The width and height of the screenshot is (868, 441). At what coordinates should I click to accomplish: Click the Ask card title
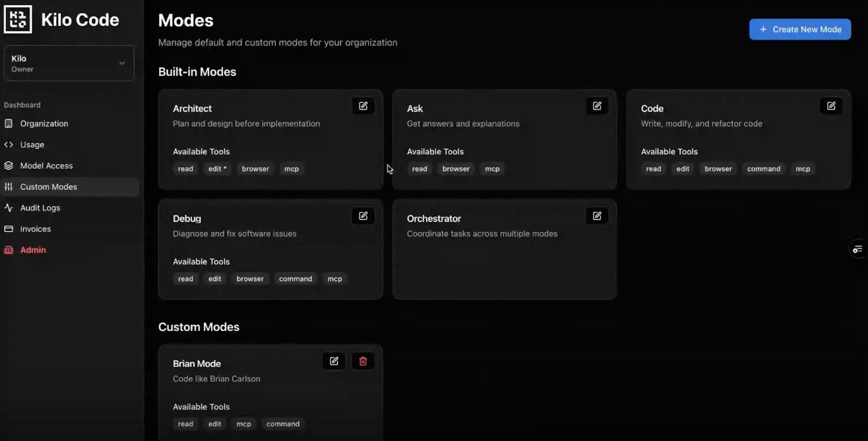coord(415,109)
